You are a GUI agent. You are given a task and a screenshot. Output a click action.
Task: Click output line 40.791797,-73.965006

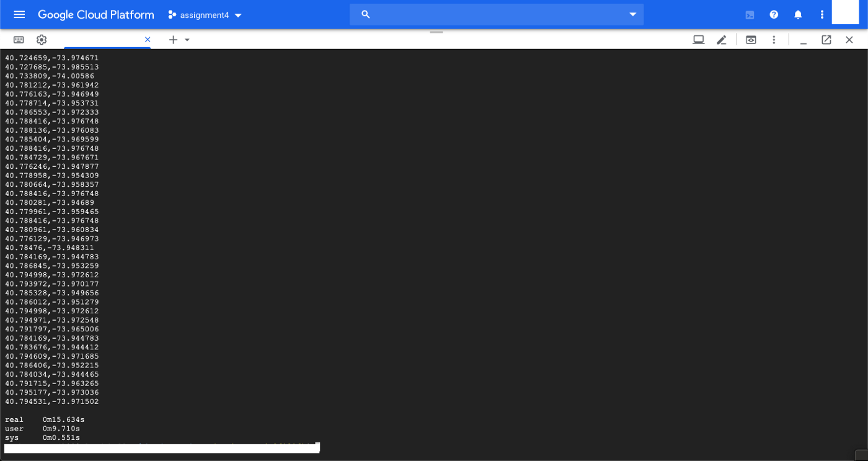click(x=52, y=329)
